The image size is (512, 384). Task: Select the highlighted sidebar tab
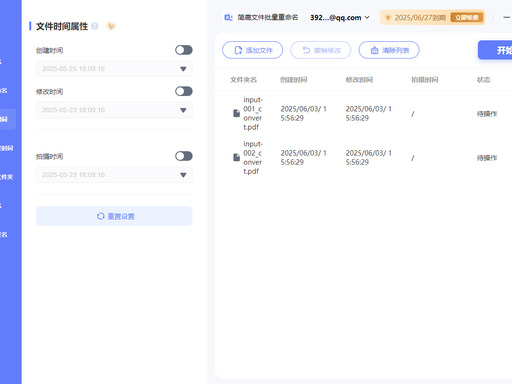coord(8,119)
